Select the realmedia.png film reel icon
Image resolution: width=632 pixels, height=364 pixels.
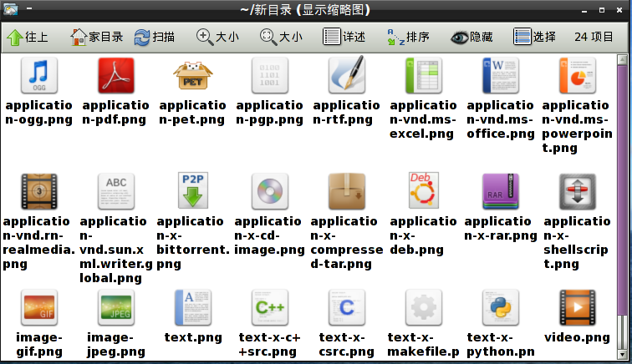tap(39, 191)
